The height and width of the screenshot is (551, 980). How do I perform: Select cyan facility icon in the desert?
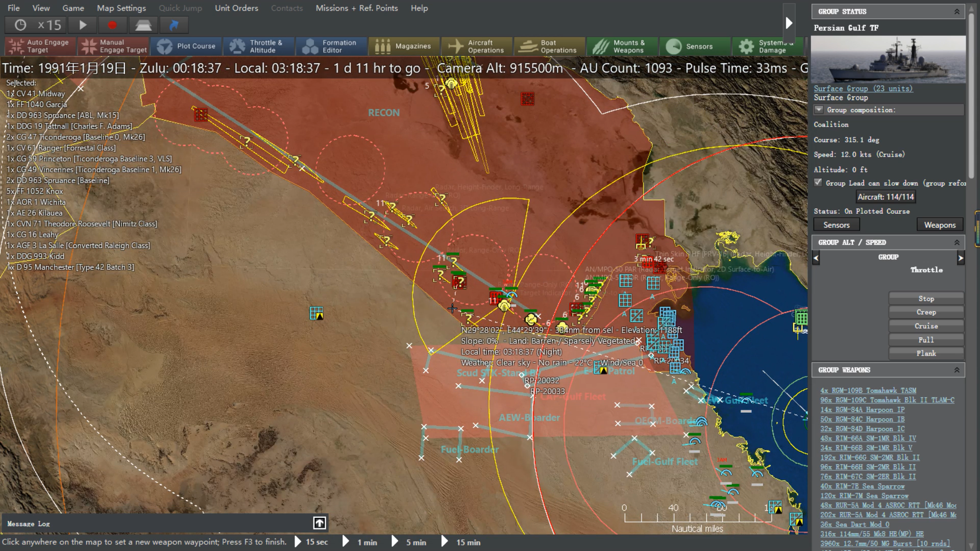pos(316,313)
